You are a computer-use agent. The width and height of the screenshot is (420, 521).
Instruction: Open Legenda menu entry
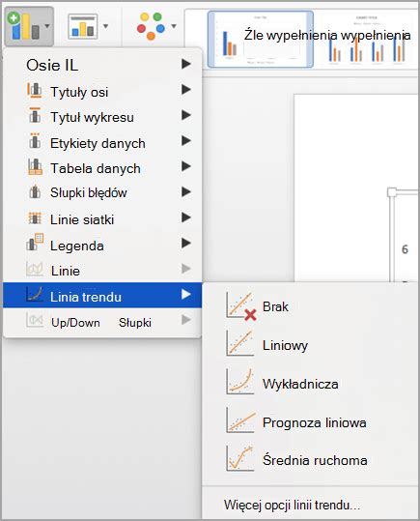[102, 246]
